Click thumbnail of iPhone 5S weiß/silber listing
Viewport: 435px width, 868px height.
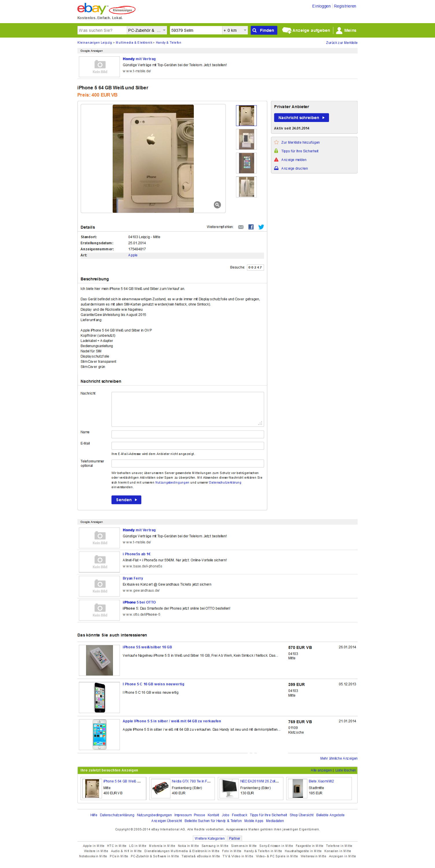point(99,660)
